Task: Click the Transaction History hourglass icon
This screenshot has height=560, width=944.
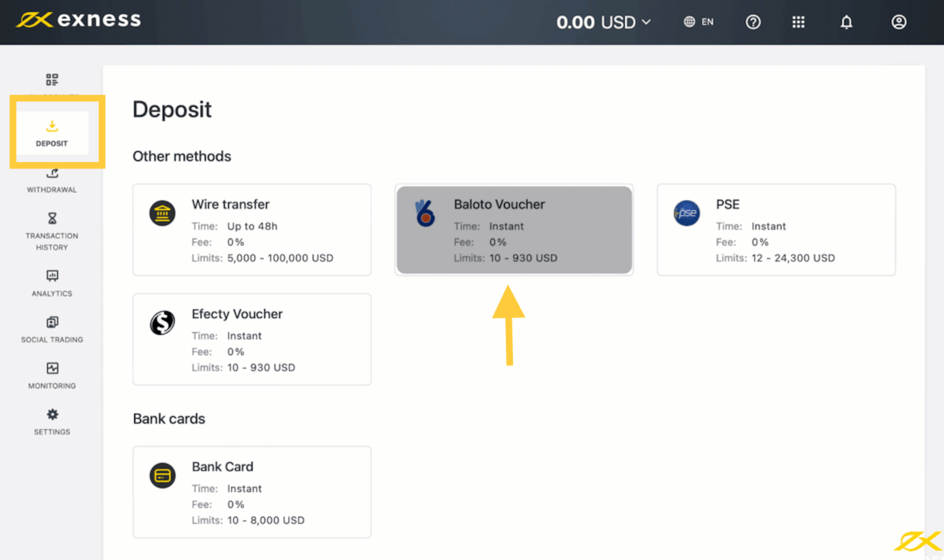Action: click(52, 218)
